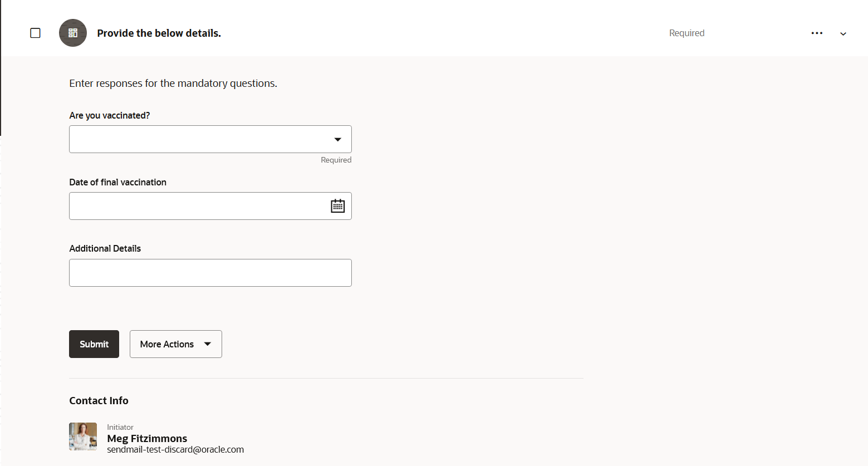Click the Contact Info heading
Image resolution: width=868 pixels, height=466 pixels.
(x=99, y=401)
